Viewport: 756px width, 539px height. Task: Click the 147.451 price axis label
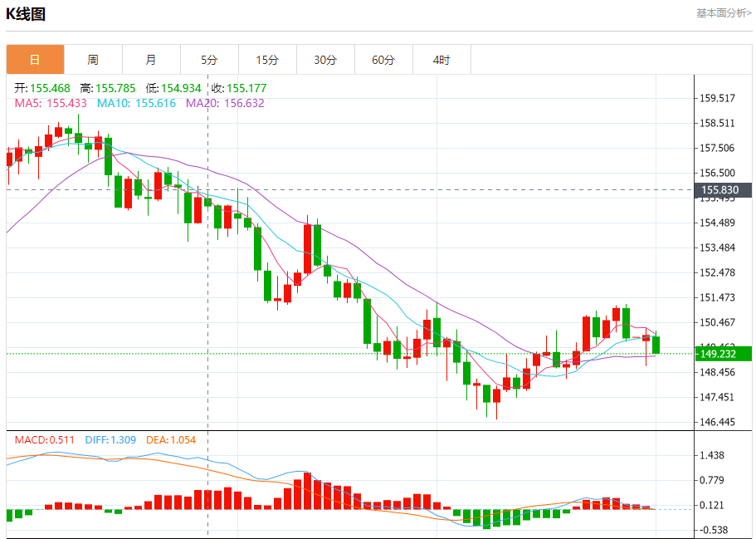(x=718, y=397)
